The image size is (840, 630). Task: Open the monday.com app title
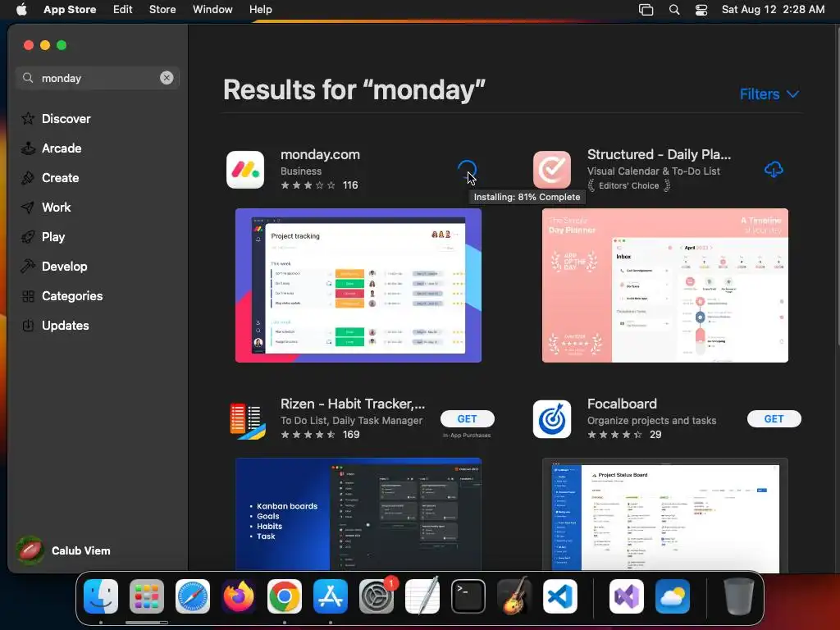pyautogui.click(x=320, y=154)
